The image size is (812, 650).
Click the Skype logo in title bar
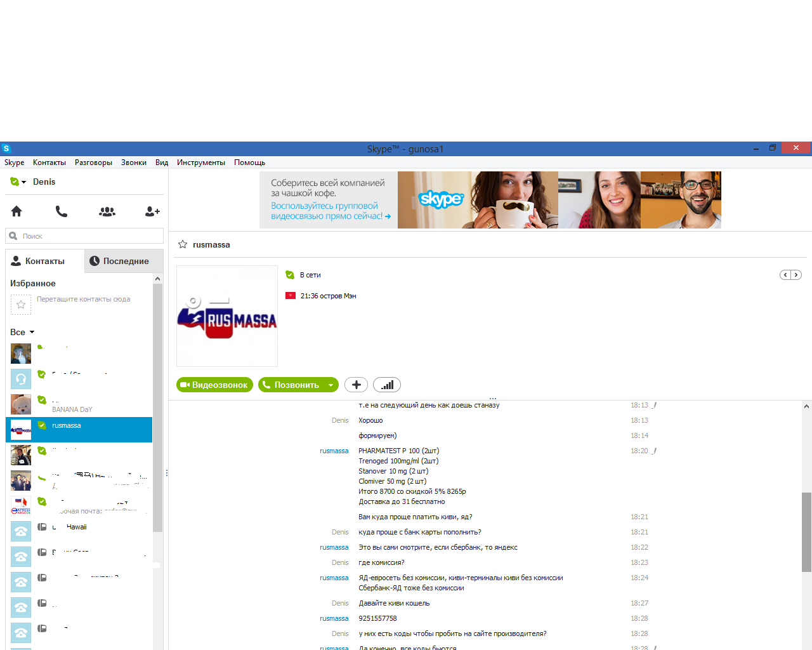coord(6,149)
